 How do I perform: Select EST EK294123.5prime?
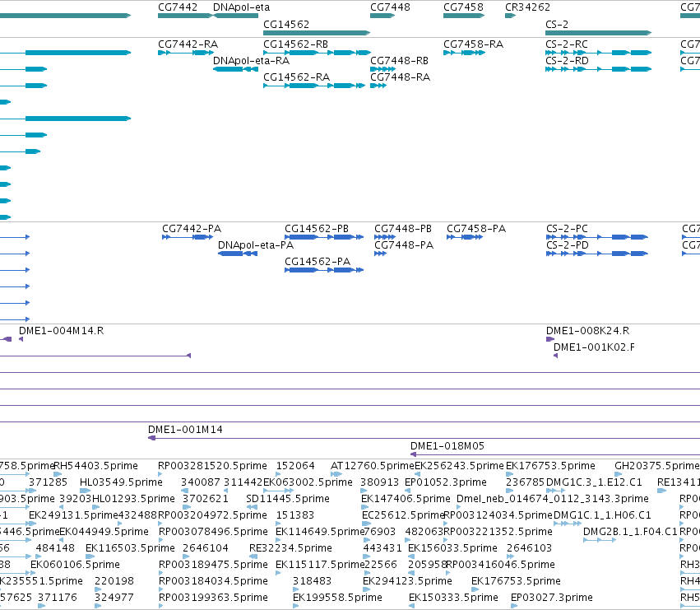408,581
